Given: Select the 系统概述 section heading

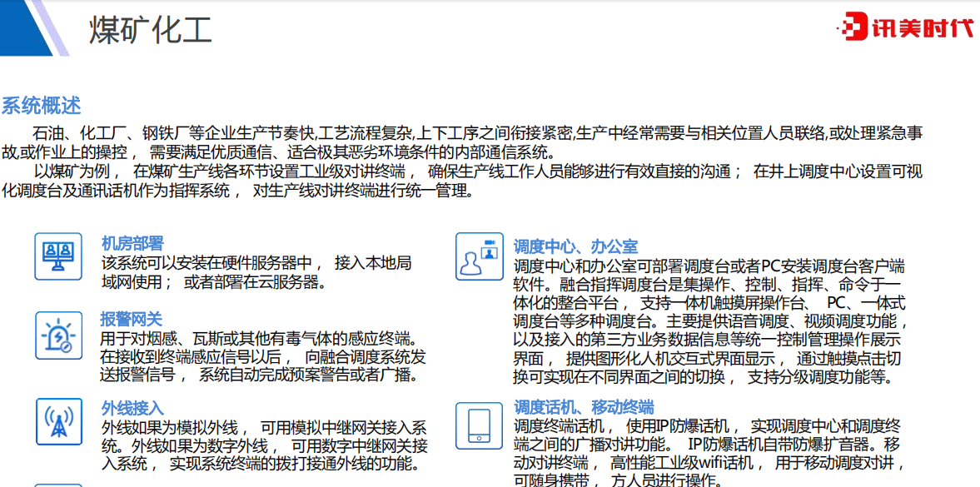Looking at the screenshot, I should (42, 106).
